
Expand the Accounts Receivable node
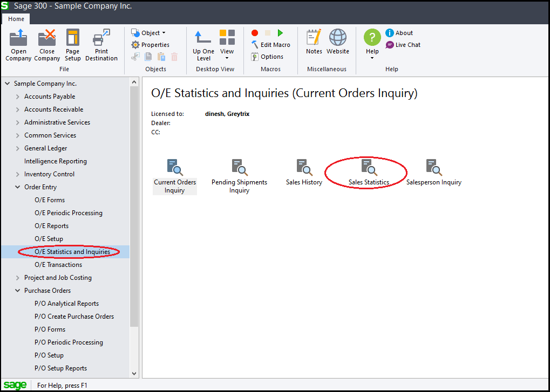pos(17,109)
